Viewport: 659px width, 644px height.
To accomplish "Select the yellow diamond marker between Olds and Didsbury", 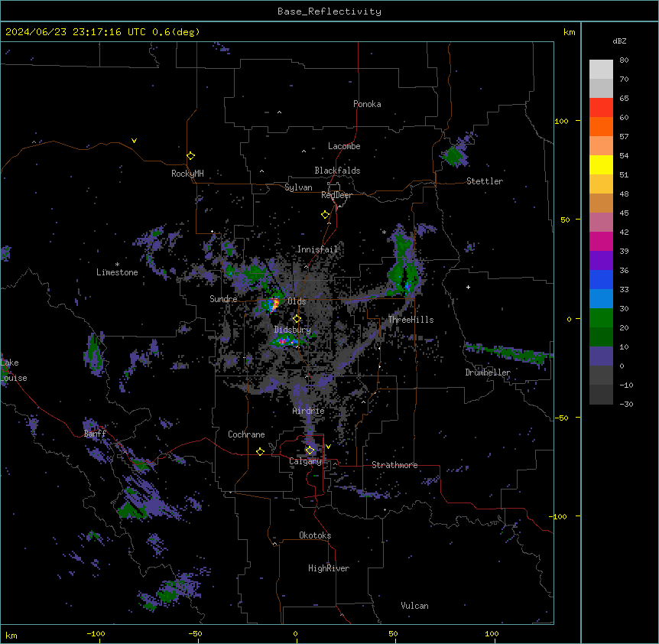I will point(297,319).
